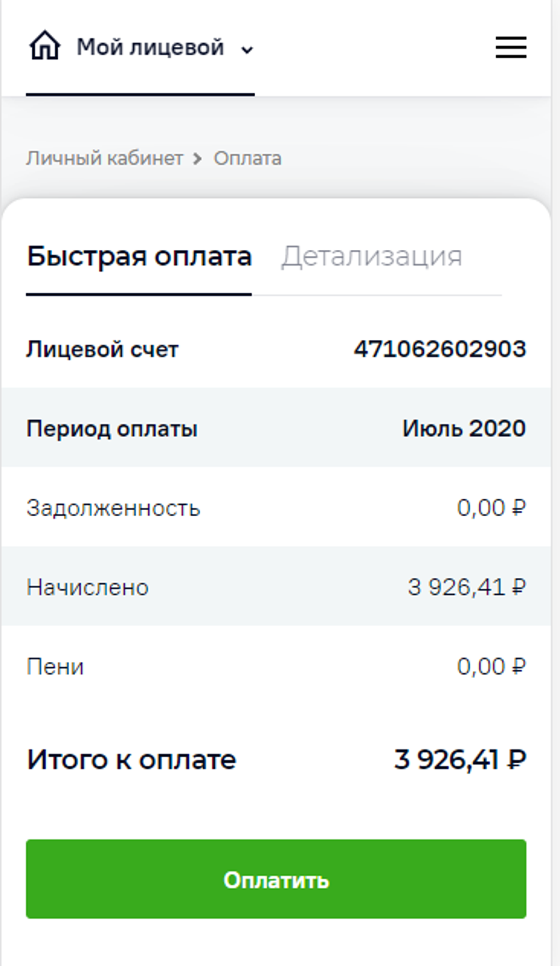Switch to the Быстрая оплата tab
Image resolution: width=560 pixels, height=966 pixels.
tap(139, 256)
